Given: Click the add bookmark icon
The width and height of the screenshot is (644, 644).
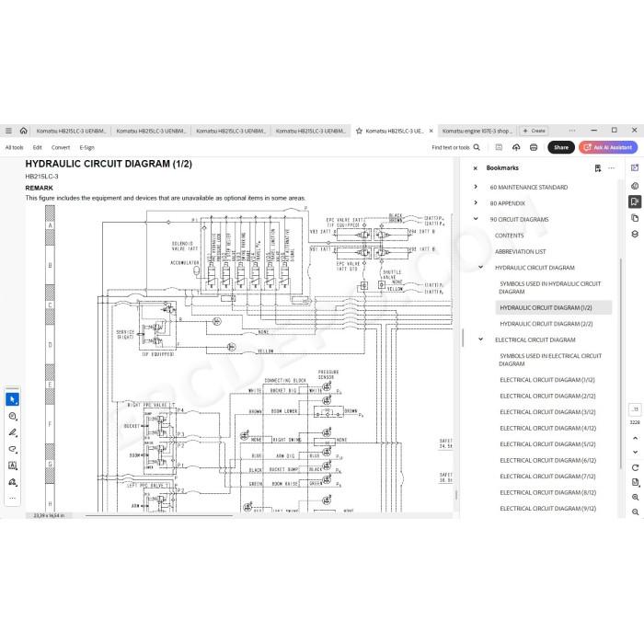Looking at the screenshot, I should point(598,168).
